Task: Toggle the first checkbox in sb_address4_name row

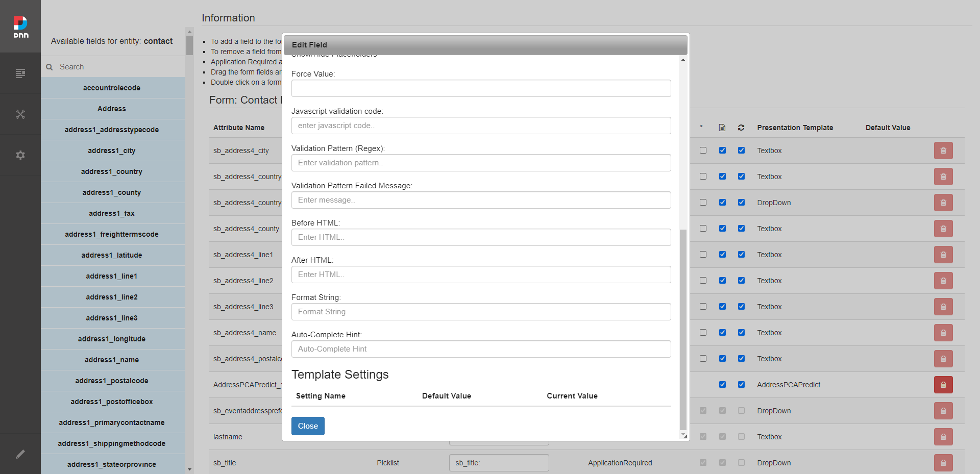Action: 703,333
